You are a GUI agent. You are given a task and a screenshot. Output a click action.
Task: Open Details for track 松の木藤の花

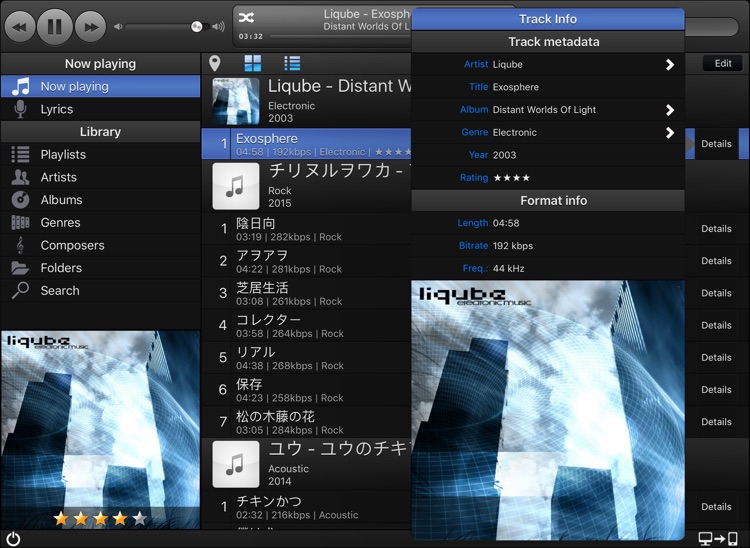716,422
